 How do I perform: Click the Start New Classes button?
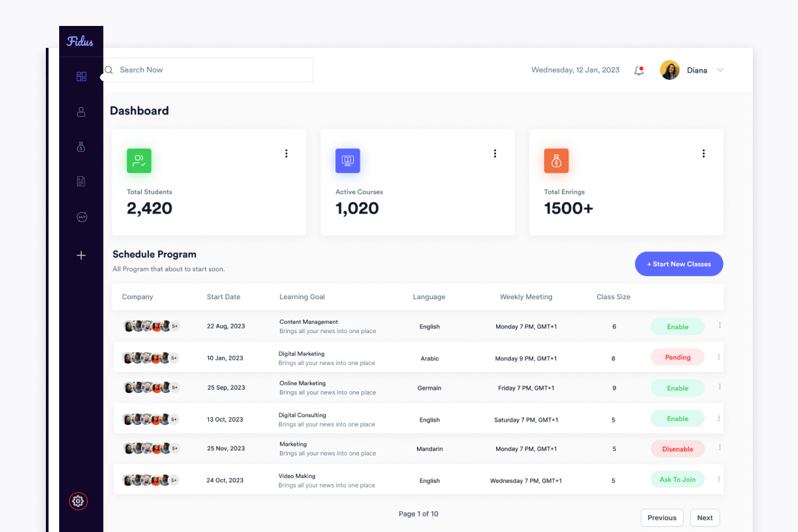tap(679, 264)
